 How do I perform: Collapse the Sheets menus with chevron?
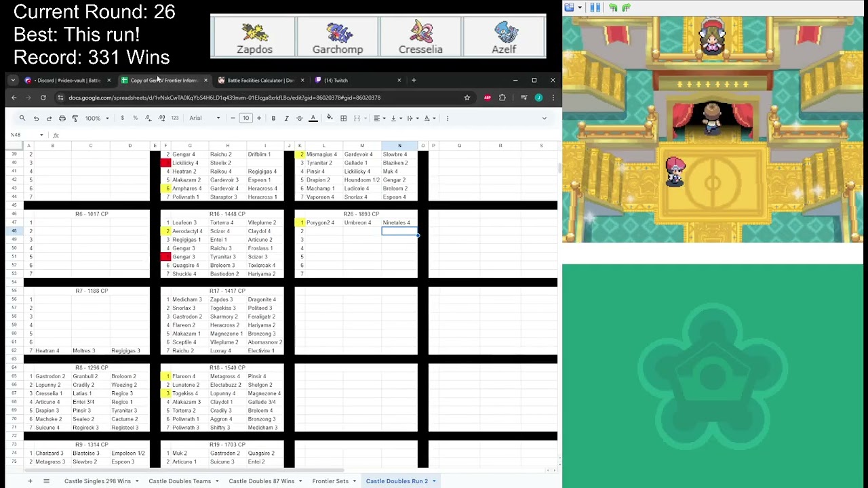pos(544,118)
